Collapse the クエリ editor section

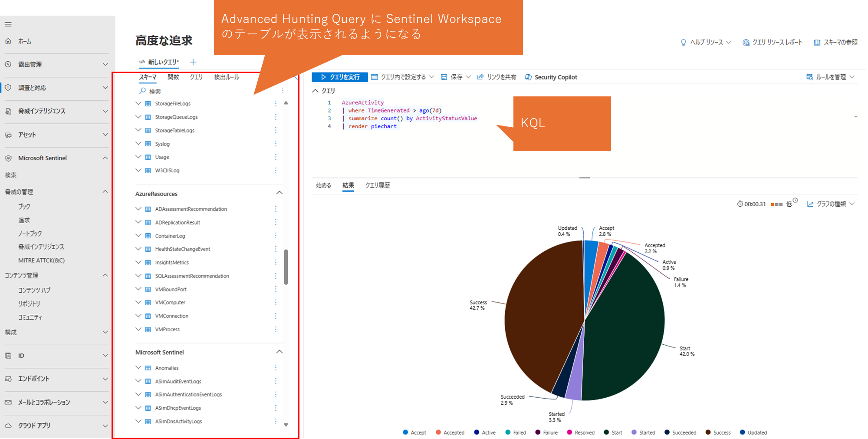[x=316, y=91]
